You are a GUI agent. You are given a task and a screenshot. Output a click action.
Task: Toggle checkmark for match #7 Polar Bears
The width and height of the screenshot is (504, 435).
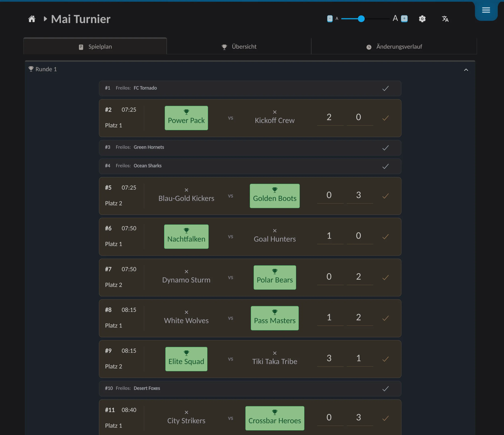tap(385, 278)
